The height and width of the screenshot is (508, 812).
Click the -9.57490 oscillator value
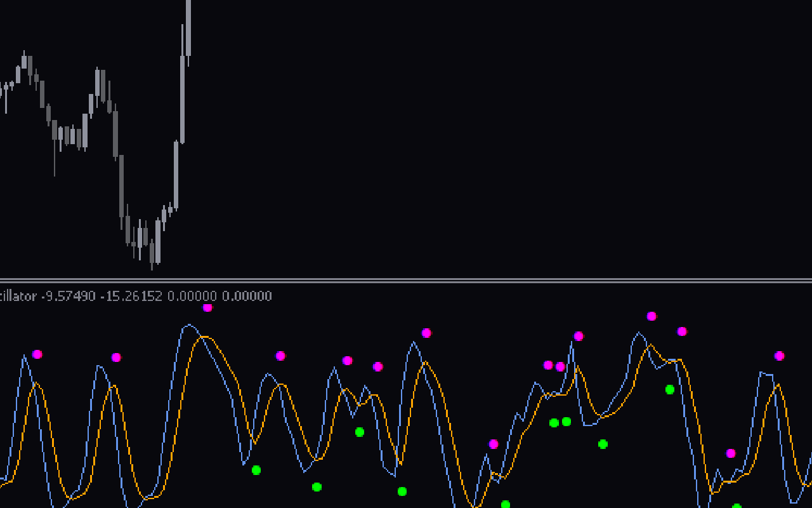point(69,296)
